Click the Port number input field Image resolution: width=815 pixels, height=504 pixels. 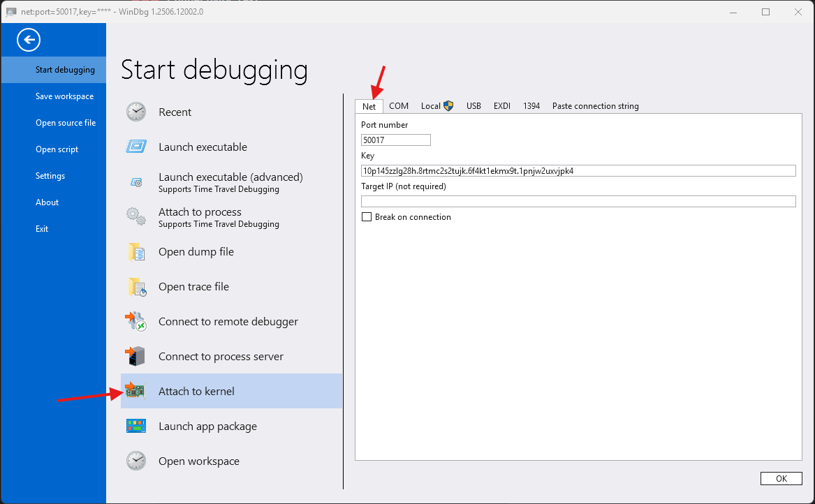(x=395, y=140)
